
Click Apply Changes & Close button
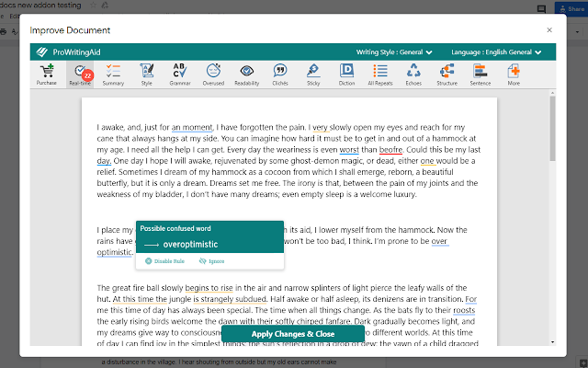tap(293, 334)
